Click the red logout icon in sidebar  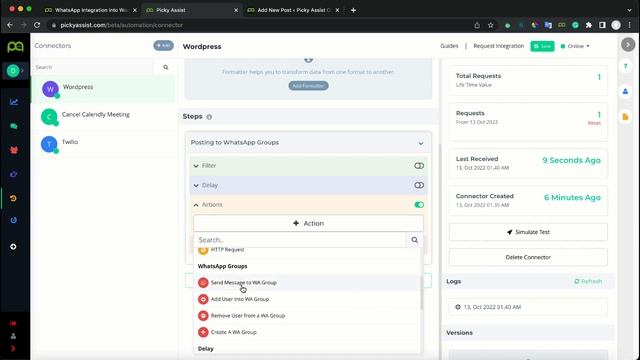click(13, 323)
